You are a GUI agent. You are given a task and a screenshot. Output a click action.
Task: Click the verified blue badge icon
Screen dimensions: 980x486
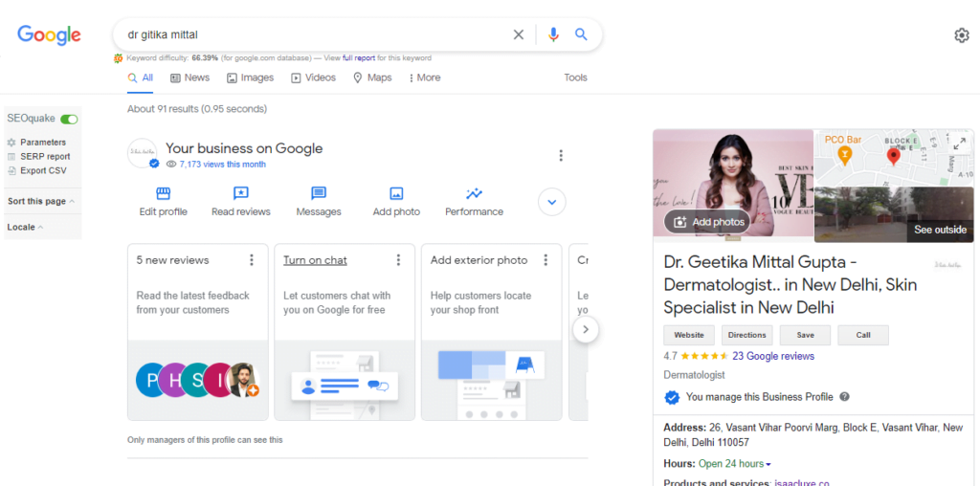pos(672,397)
